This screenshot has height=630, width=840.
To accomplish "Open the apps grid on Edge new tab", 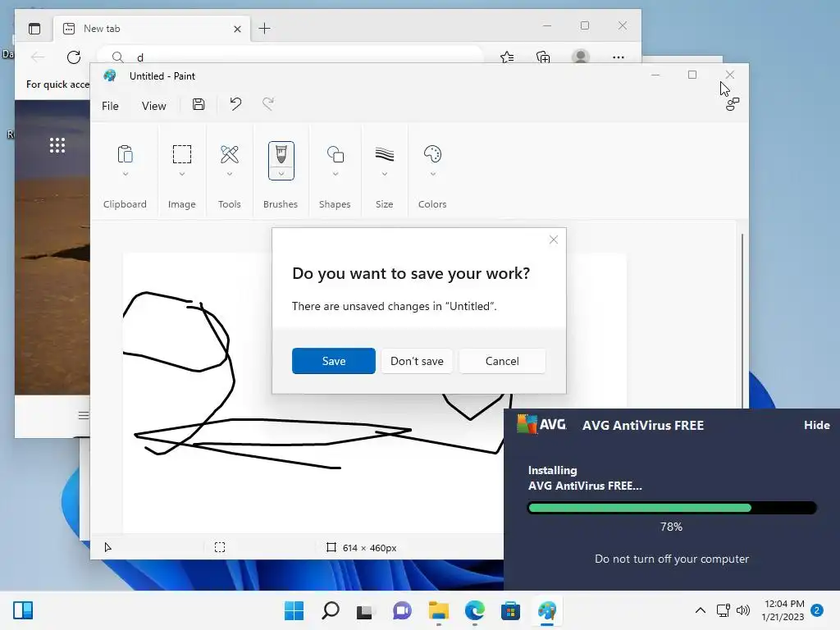I will pyautogui.click(x=57, y=145).
